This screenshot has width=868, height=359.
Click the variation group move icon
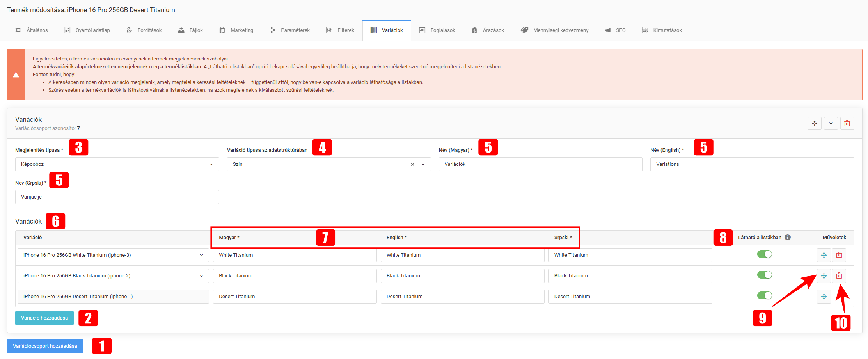click(x=815, y=123)
